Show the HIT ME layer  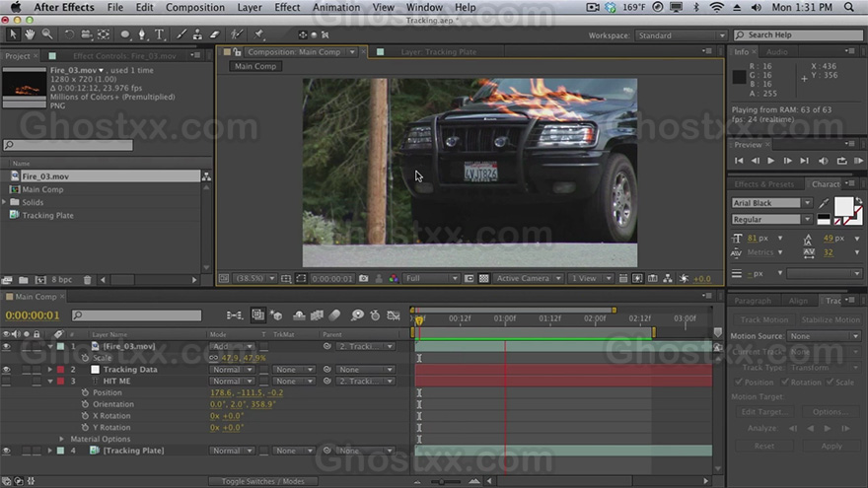(x=6, y=382)
